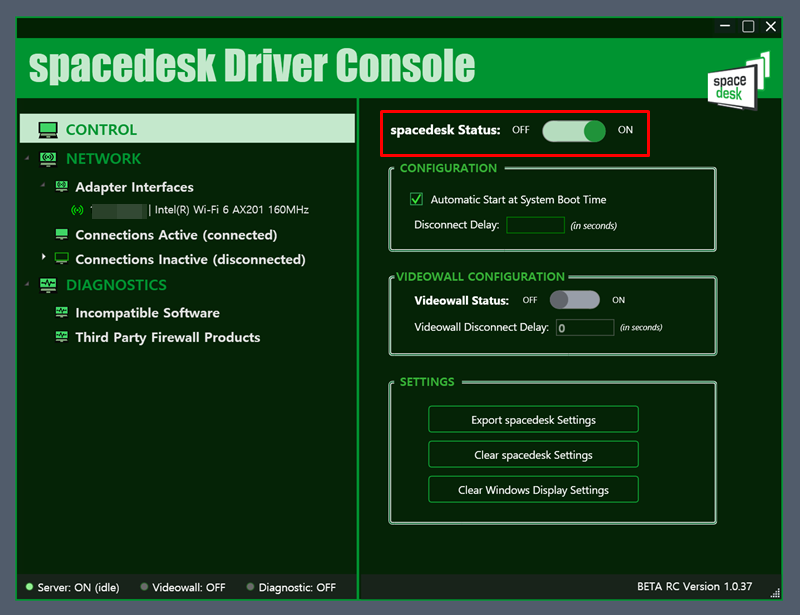Open Connections Inactive (disconnected) item
Viewport: 800px width, 615px height.
(190, 259)
